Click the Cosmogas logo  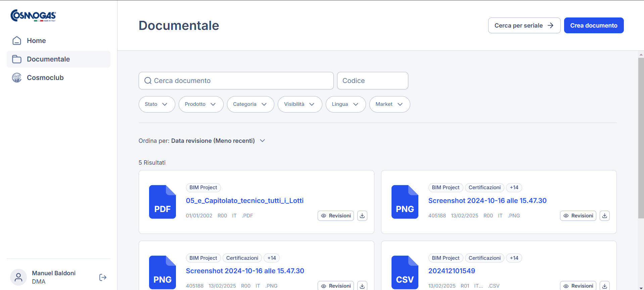point(33,15)
